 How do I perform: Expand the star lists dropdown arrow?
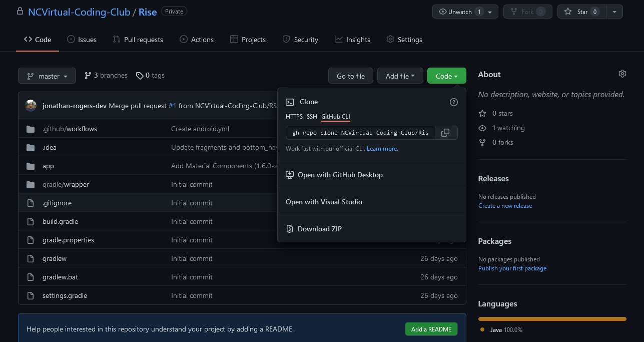(x=614, y=12)
